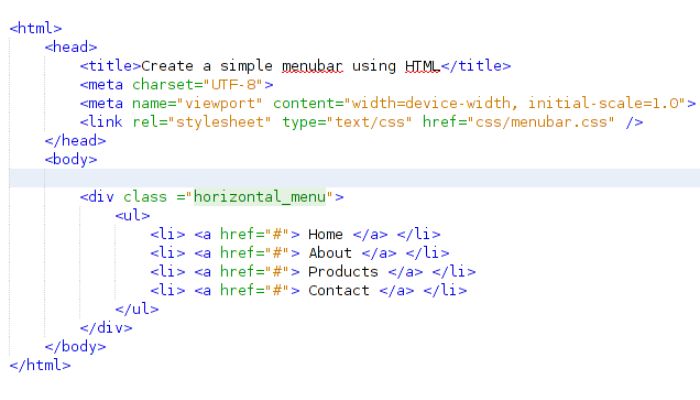Click the "text/css" type value

coord(369,122)
